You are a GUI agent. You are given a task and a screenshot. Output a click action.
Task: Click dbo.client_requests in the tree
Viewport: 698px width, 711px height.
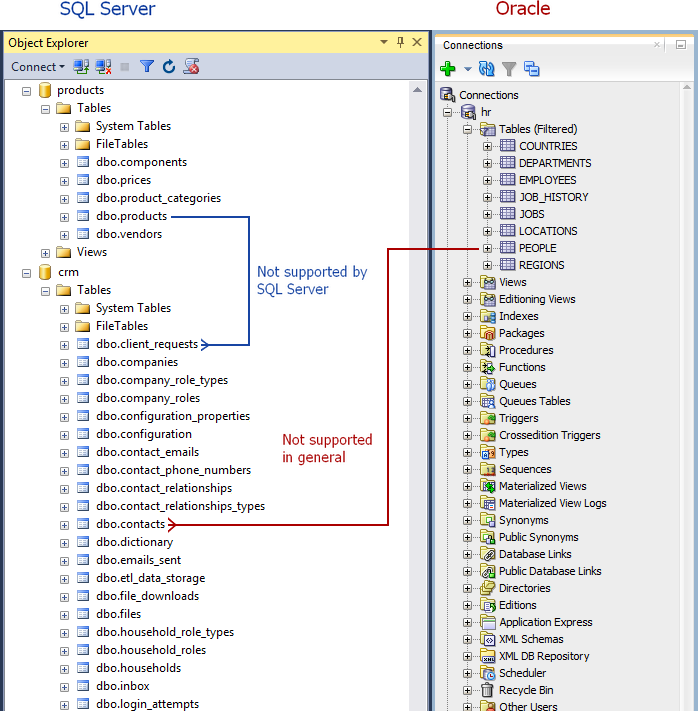(147, 344)
